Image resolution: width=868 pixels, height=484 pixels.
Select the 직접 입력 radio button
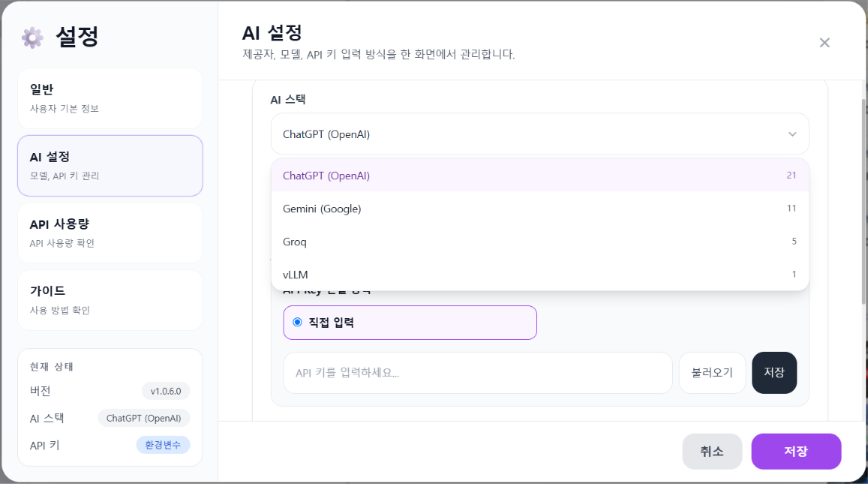click(x=297, y=323)
